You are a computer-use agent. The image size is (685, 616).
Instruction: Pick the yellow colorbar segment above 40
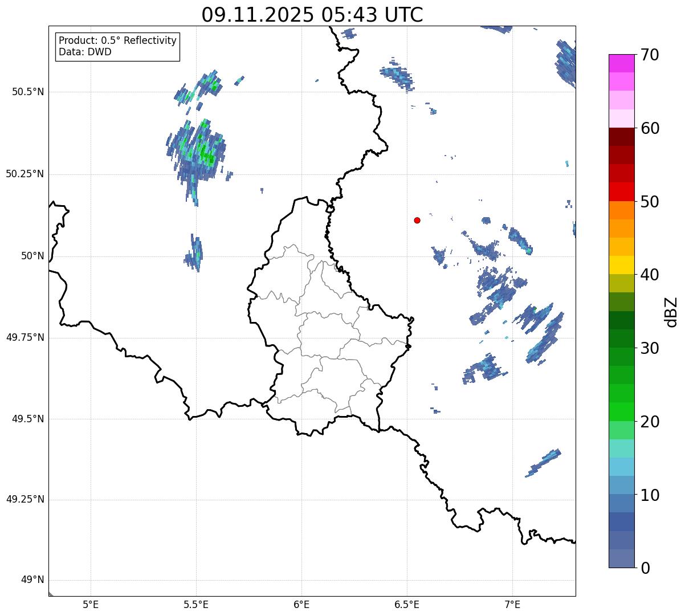(x=621, y=265)
